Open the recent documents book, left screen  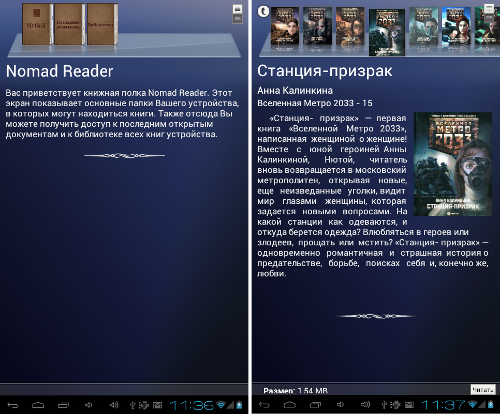pos(69,24)
